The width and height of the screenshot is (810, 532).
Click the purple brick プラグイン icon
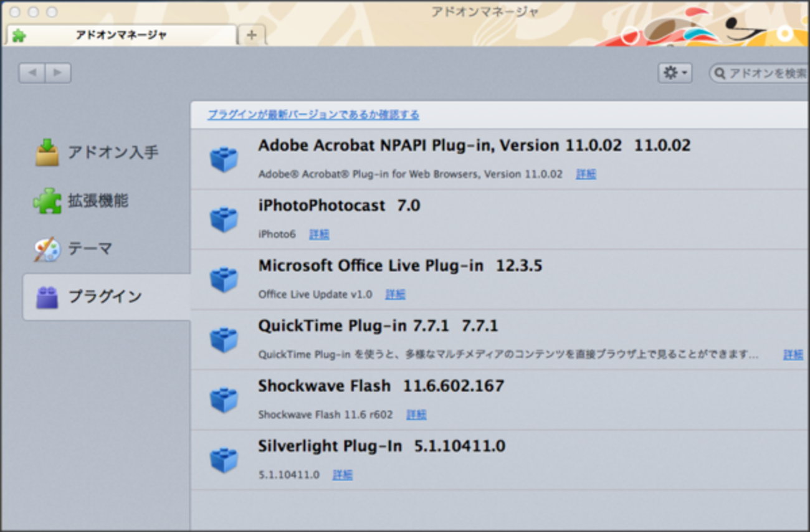coord(47,297)
